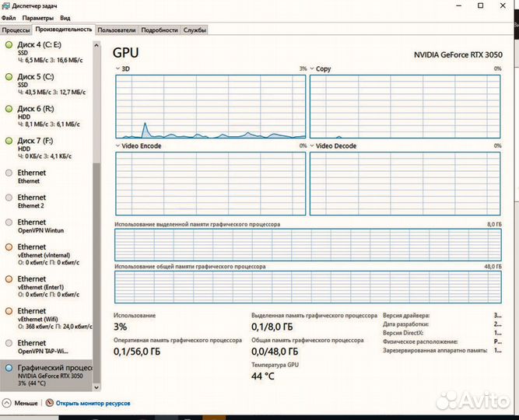Select vEthernet (Wifi) orange circle icon

[x=9, y=311]
